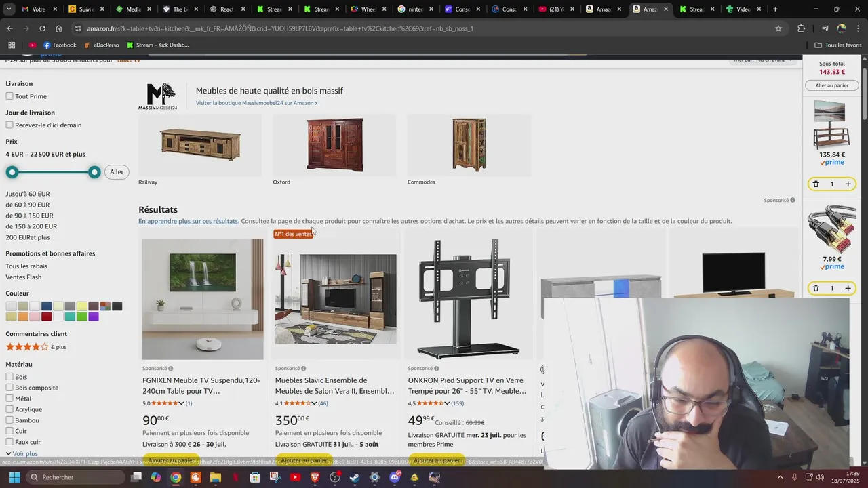Open the FGNIXLN Meuble TV Suspendu product title
Screen dimensions: 868x488
201,386
